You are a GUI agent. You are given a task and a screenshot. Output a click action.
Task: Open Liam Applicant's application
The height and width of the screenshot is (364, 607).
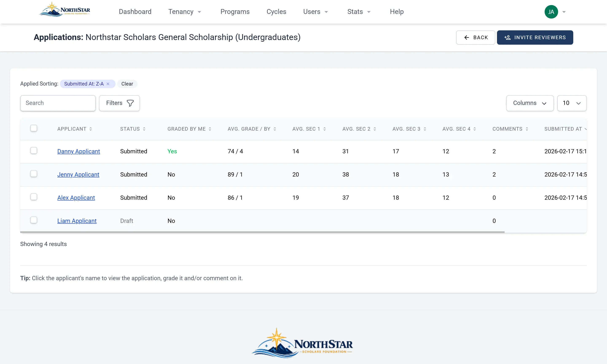(x=77, y=221)
